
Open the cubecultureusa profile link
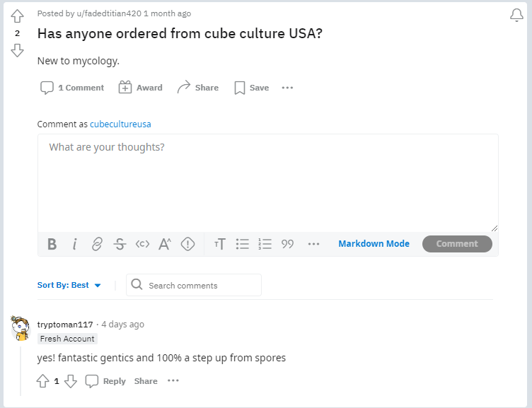coord(120,124)
